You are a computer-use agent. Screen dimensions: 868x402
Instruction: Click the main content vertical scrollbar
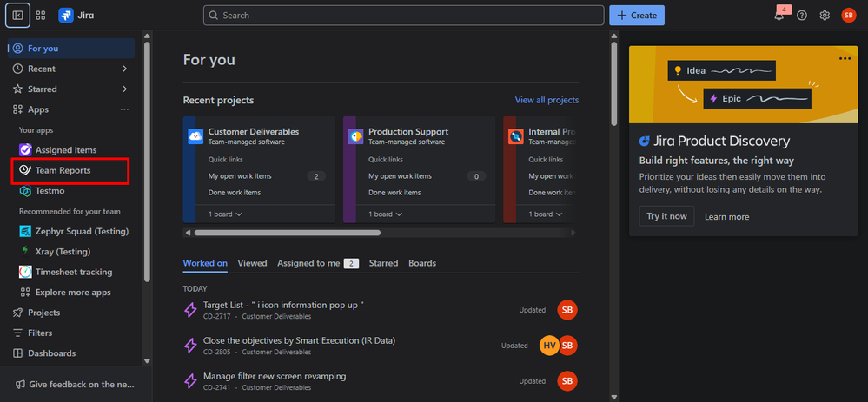pos(614,83)
